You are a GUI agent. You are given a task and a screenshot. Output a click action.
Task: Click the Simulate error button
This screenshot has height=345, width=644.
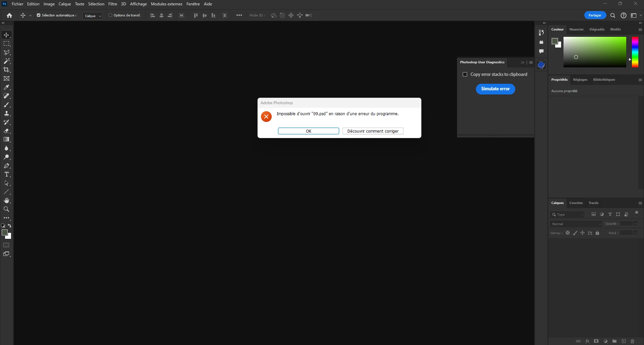tap(495, 89)
